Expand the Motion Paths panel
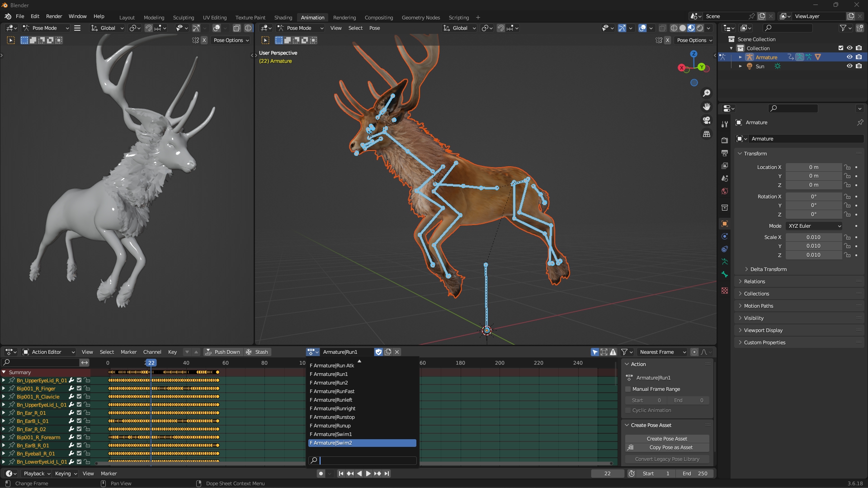This screenshot has width=868, height=488. (x=758, y=306)
